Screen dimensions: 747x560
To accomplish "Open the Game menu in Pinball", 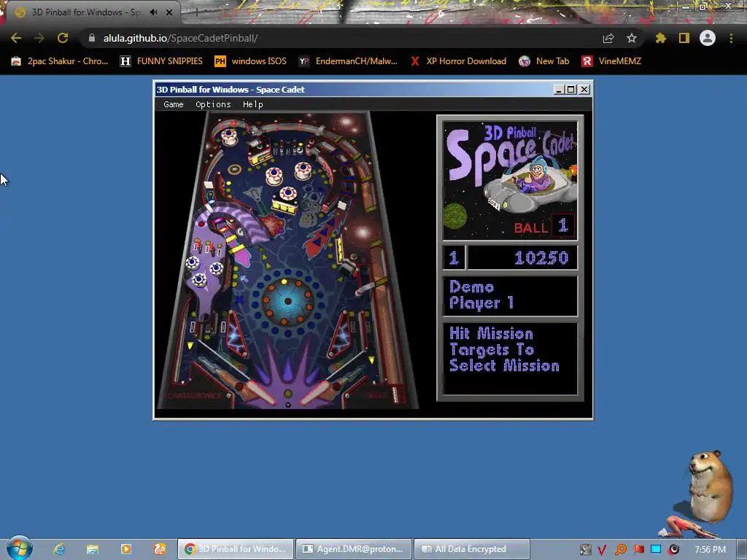I will pyautogui.click(x=174, y=104).
